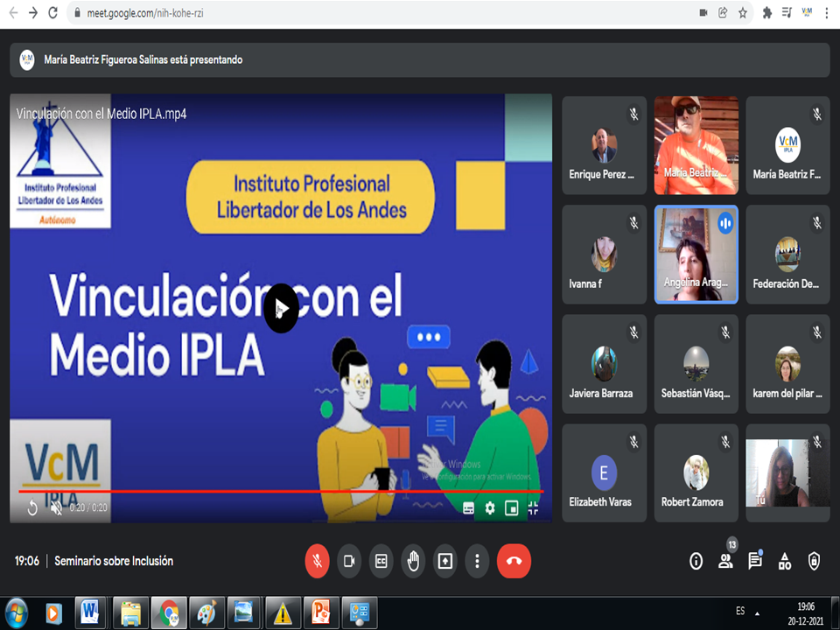Viewport: 840px width, 630px height.
Task: Select Elizabeth Varas participant tile
Action: (x=605, y=473)
